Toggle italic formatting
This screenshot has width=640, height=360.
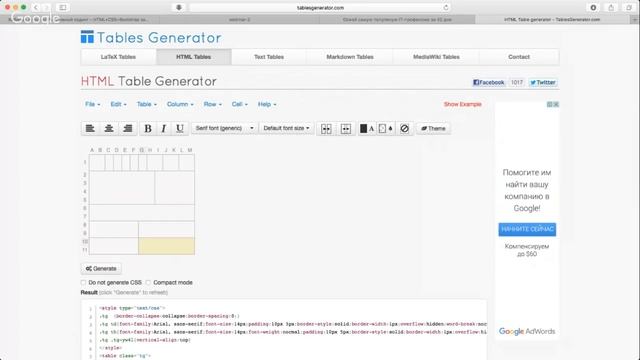pos(163,129)
